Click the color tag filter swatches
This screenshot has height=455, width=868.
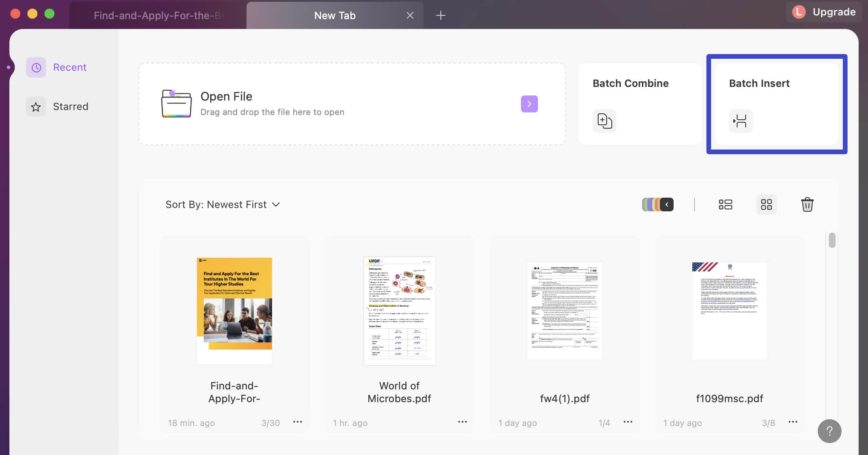pos(651,204)
